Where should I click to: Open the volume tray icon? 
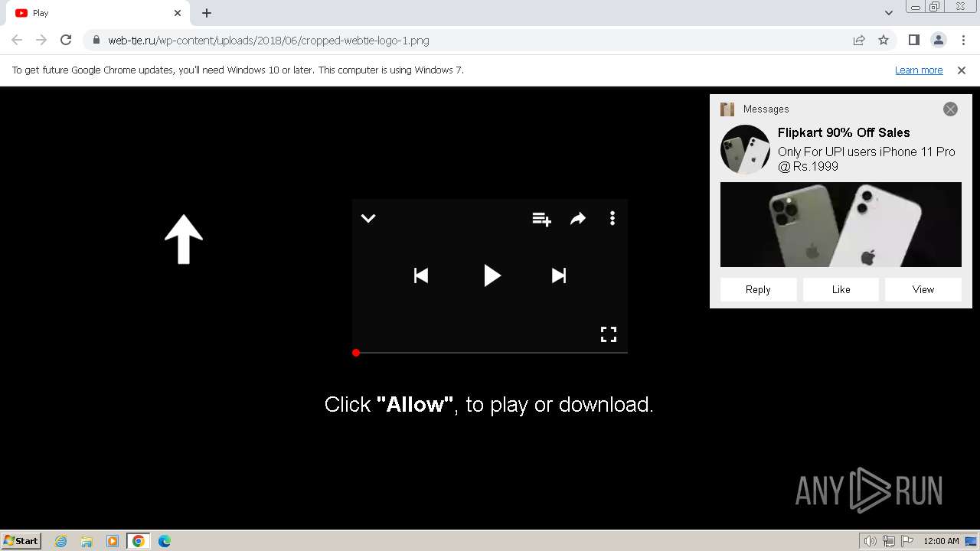point(871,541)
